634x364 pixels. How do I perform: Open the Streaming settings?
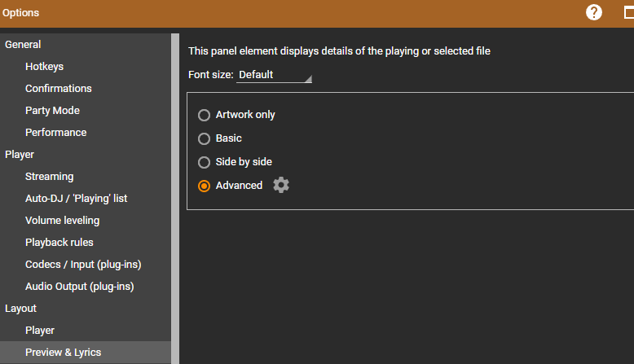[x=49, y=177]
